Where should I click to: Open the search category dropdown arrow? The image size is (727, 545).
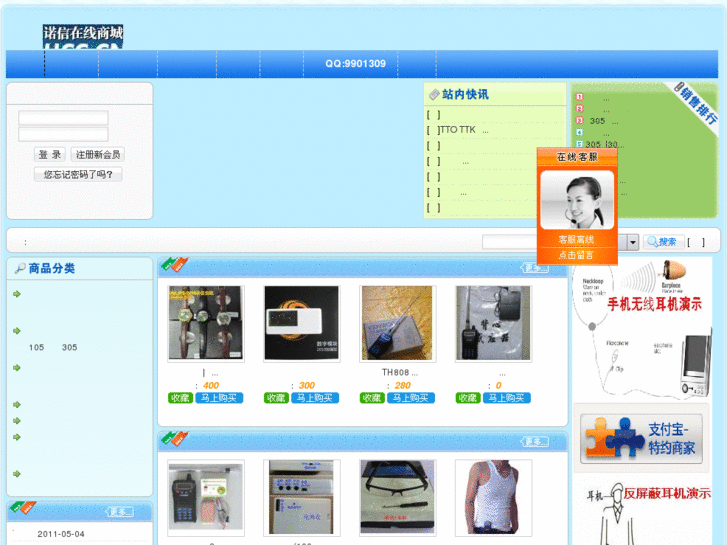pos(633,242)
